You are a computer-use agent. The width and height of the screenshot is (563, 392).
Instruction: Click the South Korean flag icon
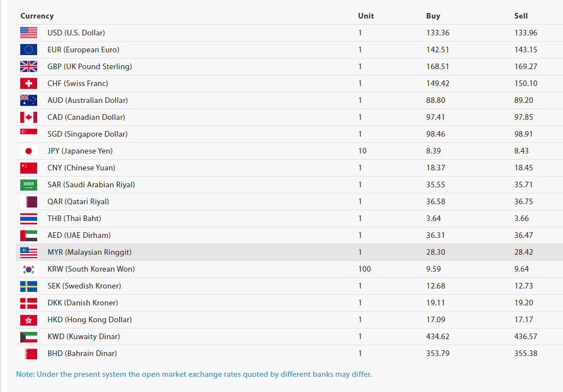29,269
